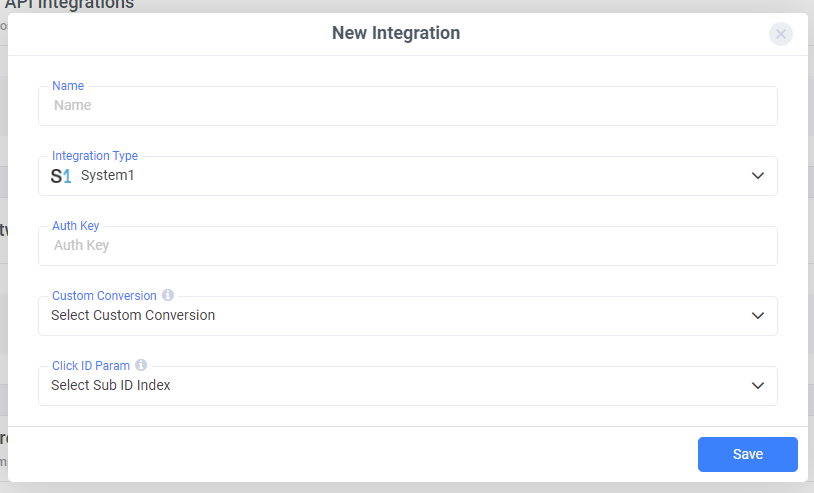Expand the Select Custom Conversion dropdown

point(400,316)
